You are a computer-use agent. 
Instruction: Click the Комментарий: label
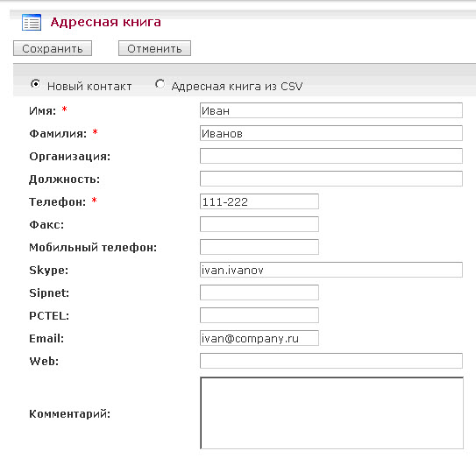point(70,414)
